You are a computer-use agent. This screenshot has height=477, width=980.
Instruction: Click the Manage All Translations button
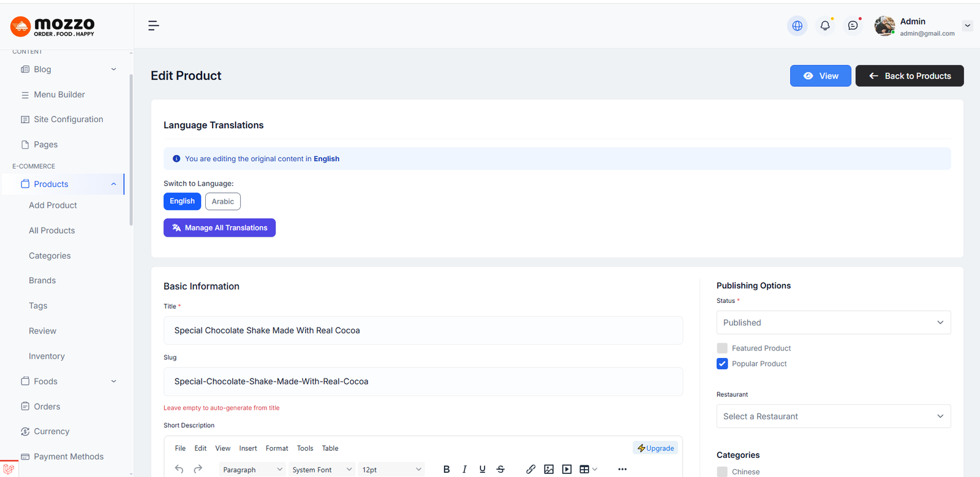tap(219, 227)
